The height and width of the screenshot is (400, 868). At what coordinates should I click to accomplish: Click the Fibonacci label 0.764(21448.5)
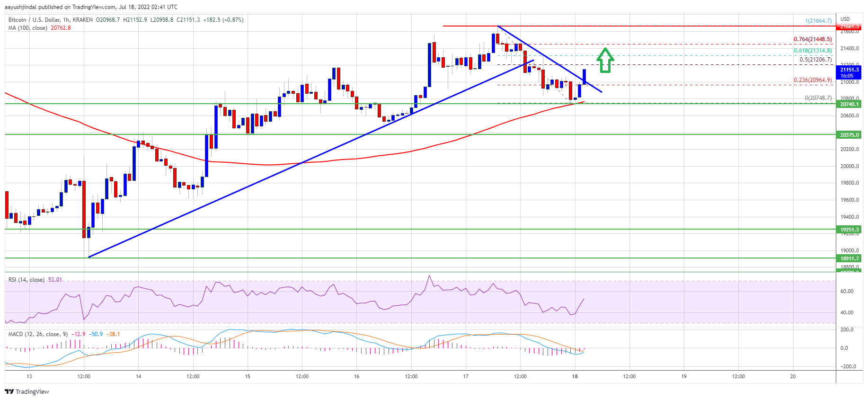[x=813, y=39]
